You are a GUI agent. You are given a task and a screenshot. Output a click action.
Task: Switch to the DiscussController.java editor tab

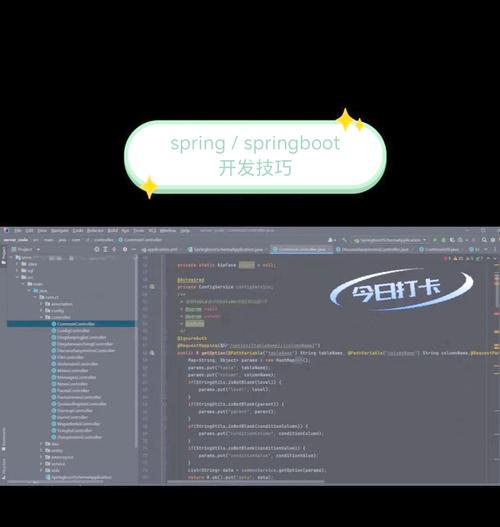click(x=375, y=250)
